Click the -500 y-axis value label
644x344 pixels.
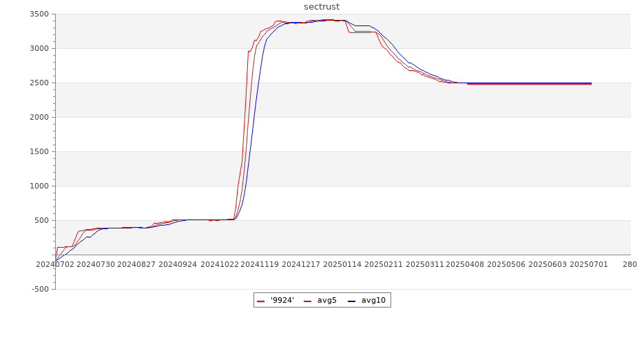pos(39,289)
